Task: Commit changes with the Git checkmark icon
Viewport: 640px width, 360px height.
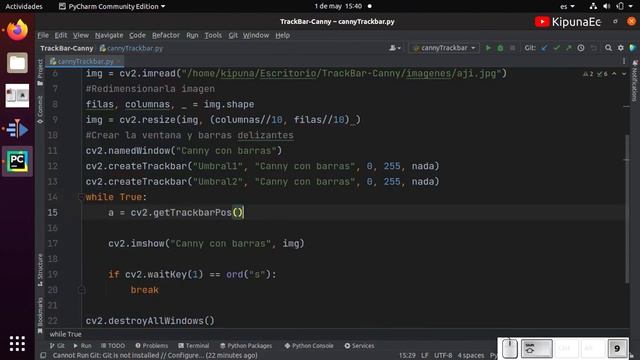Action: pyautogui.click(x=556, y=48)
